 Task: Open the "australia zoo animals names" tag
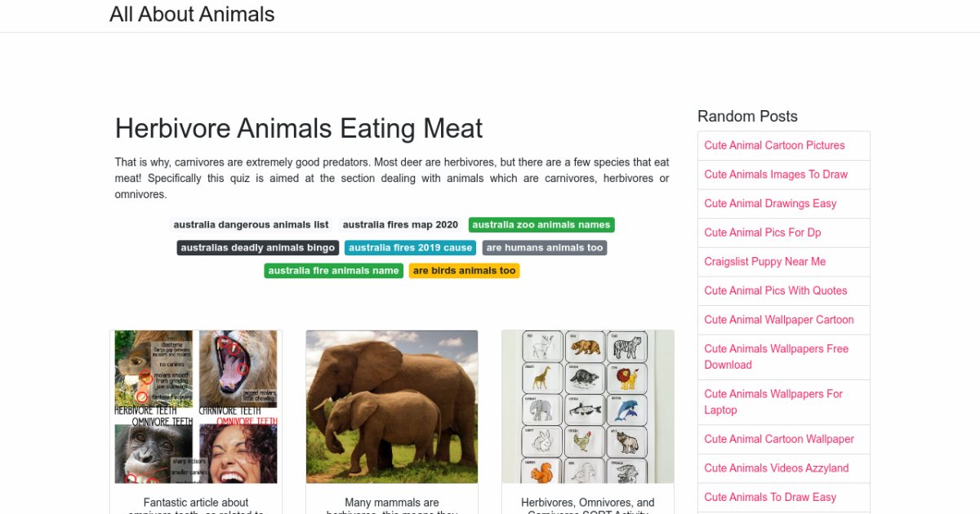click(x=541, y=224)
